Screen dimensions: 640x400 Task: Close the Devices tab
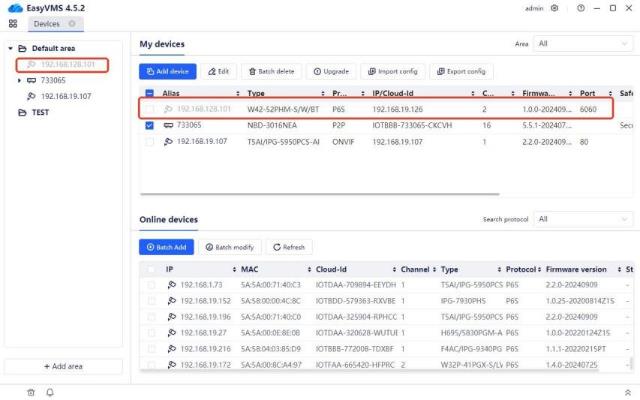tap(73, 23)
